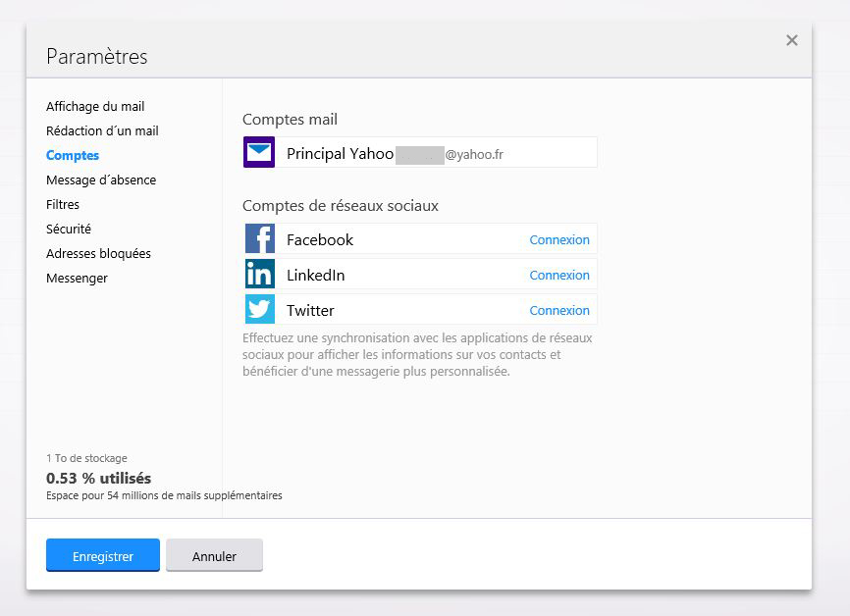
Task: Open Affichage du mail settings
Action: (95, 107)
